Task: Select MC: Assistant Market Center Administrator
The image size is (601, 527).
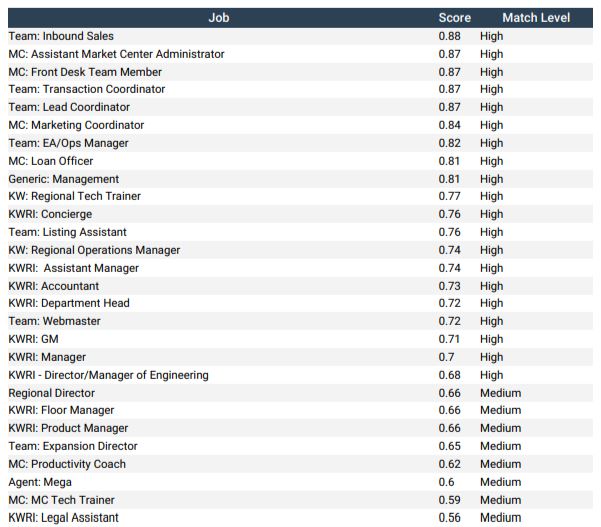Action: pos(300,54)
